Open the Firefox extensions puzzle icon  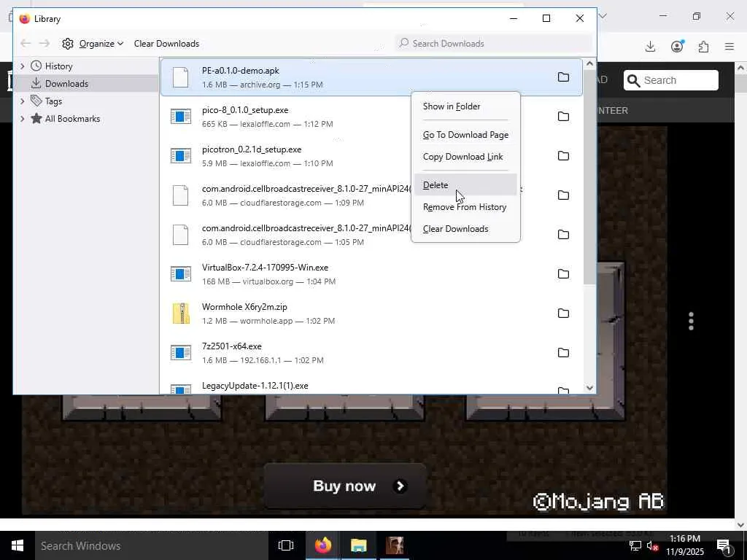click(703, 46)
